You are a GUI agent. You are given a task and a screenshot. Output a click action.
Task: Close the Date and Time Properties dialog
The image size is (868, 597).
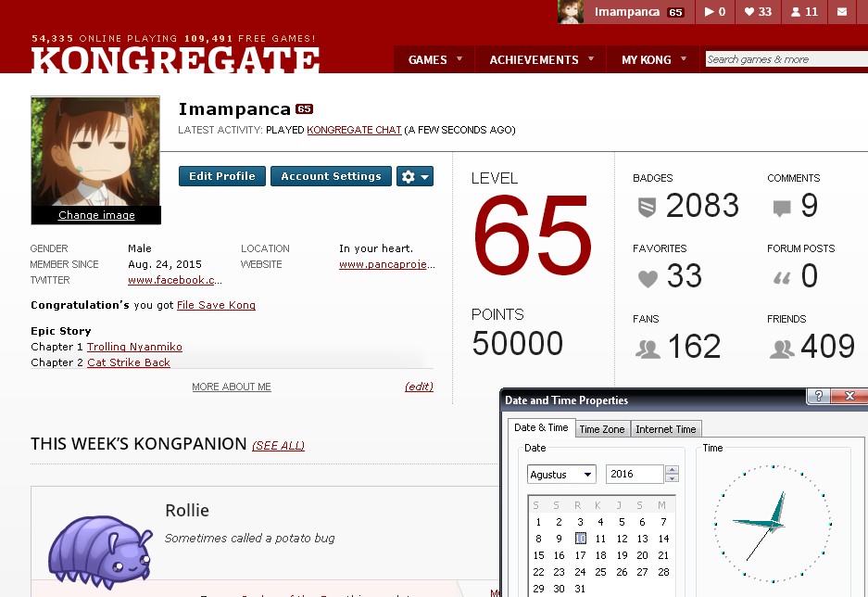tap(849, 396)
